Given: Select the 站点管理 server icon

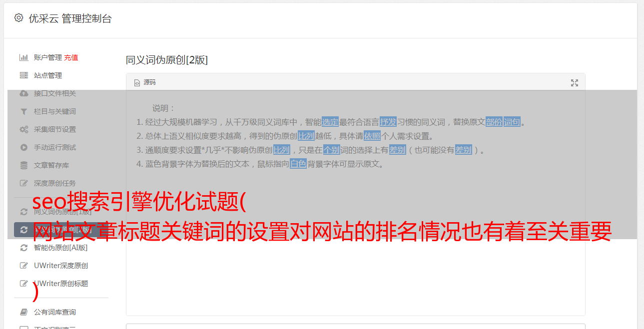Looking at the screenshot, I should click(23, 75).
